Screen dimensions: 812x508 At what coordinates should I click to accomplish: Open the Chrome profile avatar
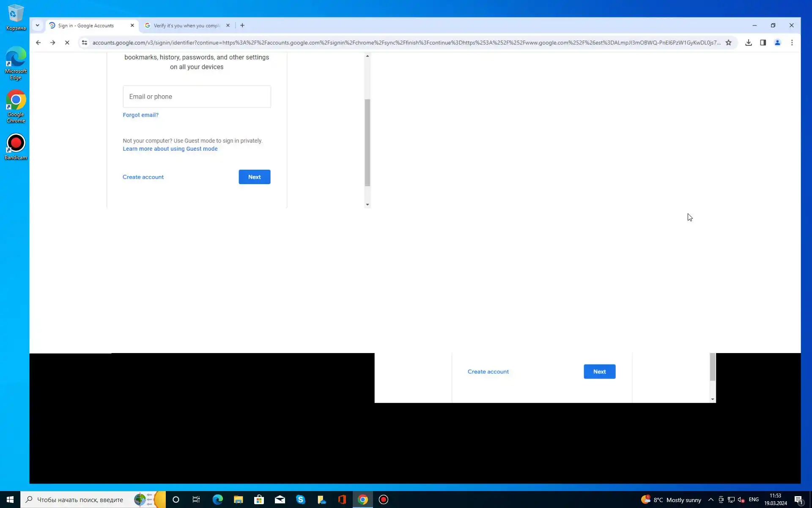777,43
